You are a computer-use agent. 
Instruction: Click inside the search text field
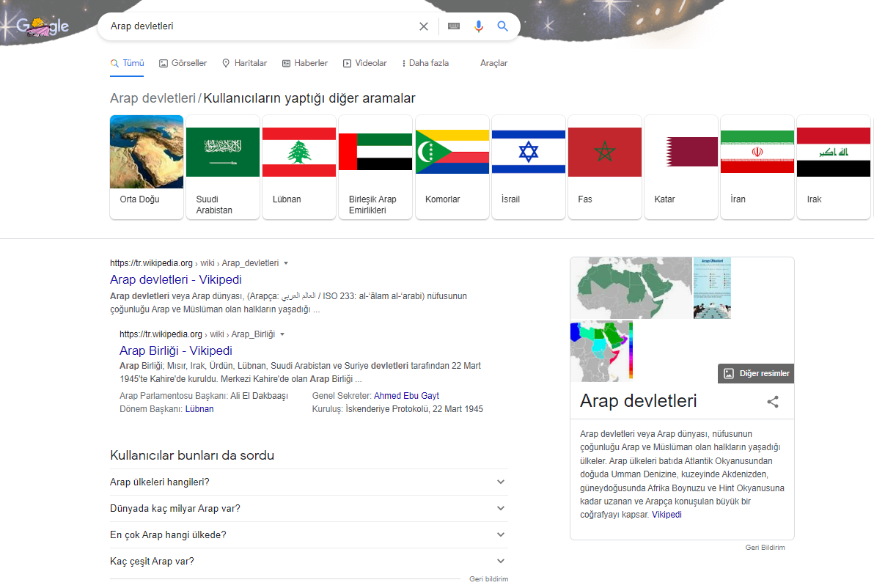click(x=259, y=26)
